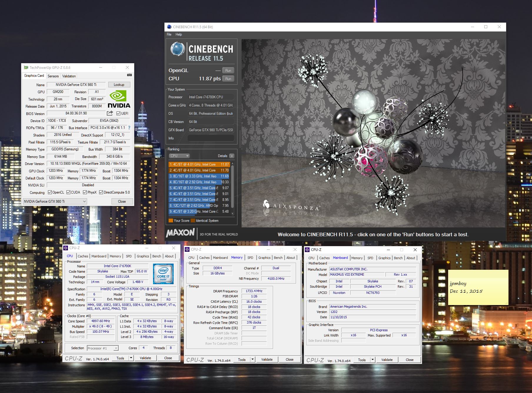The image size is (532, 393).
Task: Click the yellow sticky note jpmboy
Action: point(478,287)
